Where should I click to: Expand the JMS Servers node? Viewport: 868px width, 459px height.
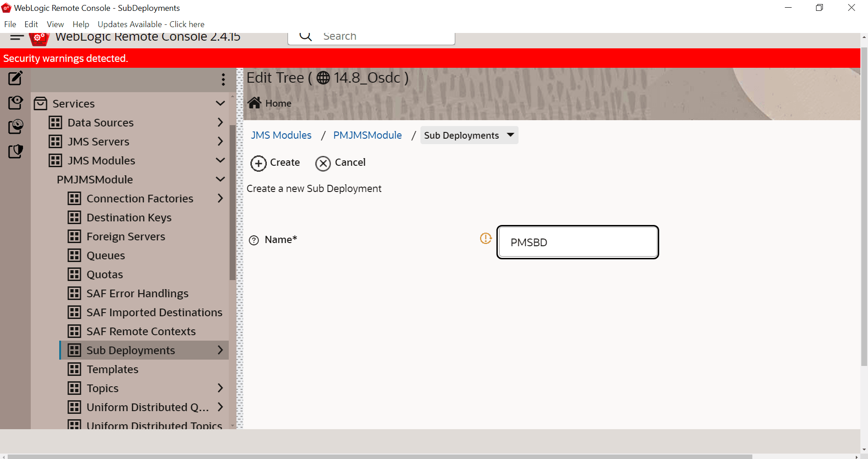click(x=221, y=141)
